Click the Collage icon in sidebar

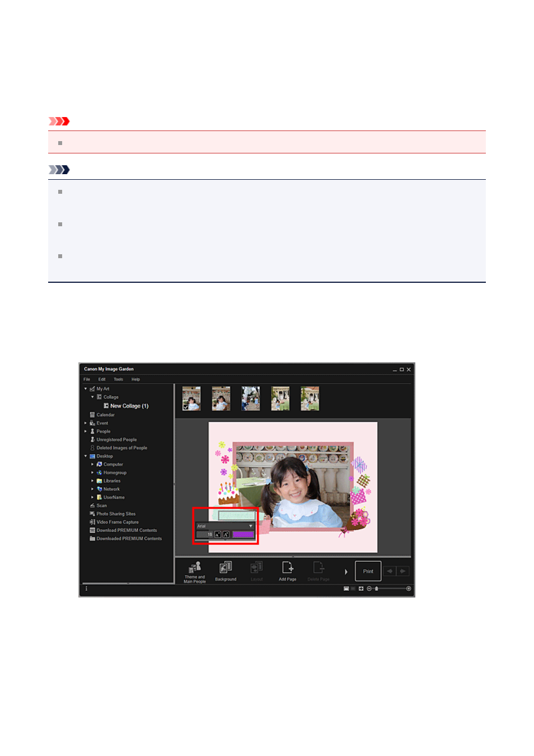tap(99, 397)
